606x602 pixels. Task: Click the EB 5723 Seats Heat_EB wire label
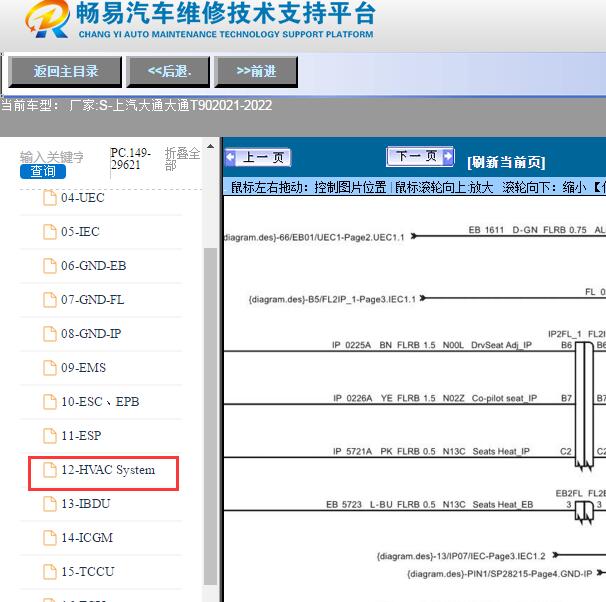429,505
